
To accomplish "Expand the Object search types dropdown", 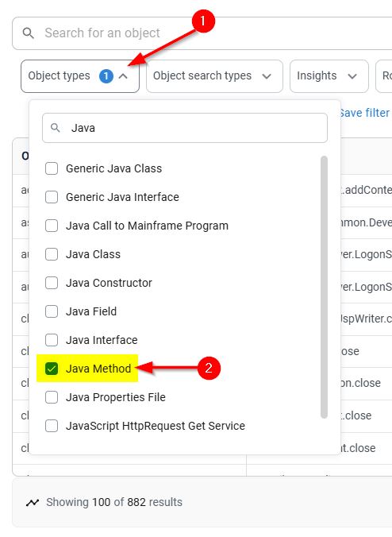I will (x=214, y=76).
